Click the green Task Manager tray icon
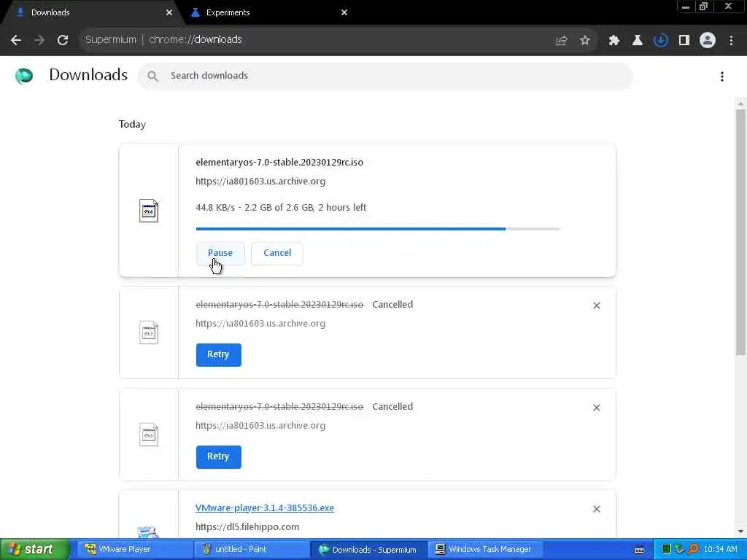Screen dimensions: 747x560 666,550
